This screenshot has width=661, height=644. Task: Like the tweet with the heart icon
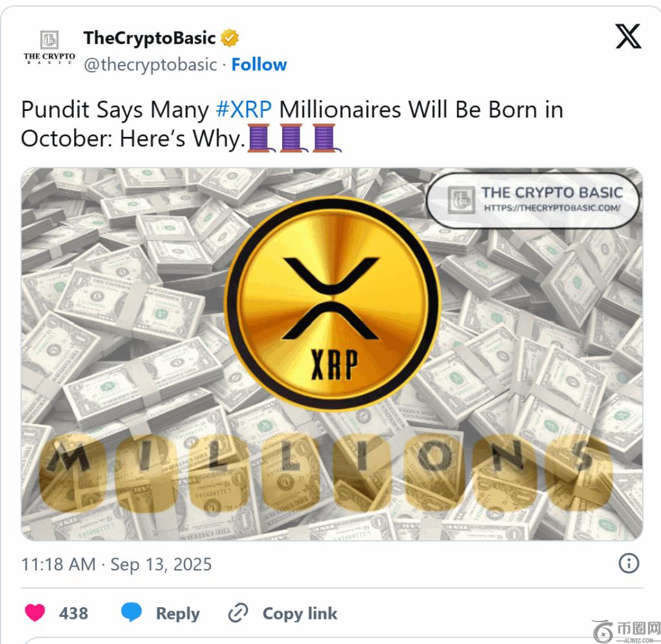click(35, 613)
